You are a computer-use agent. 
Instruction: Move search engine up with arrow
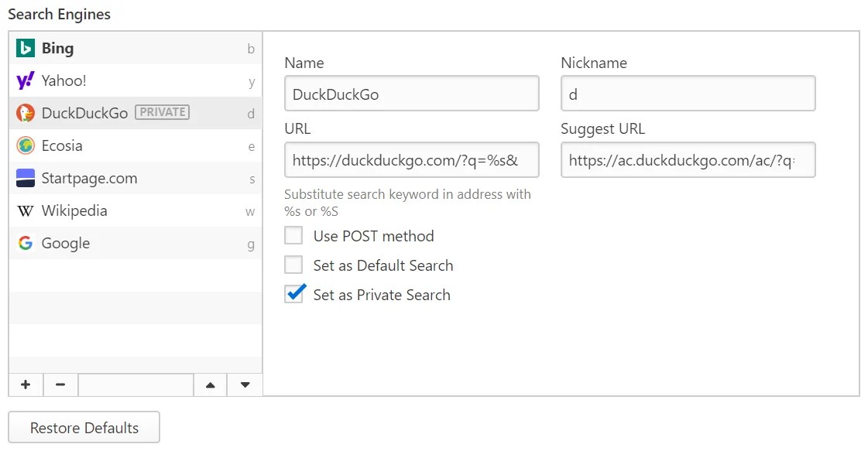(210, 384)
